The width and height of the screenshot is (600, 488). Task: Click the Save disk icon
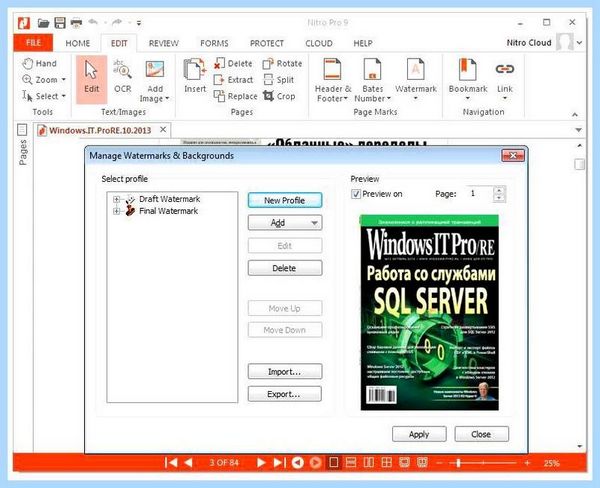point(60,23)
